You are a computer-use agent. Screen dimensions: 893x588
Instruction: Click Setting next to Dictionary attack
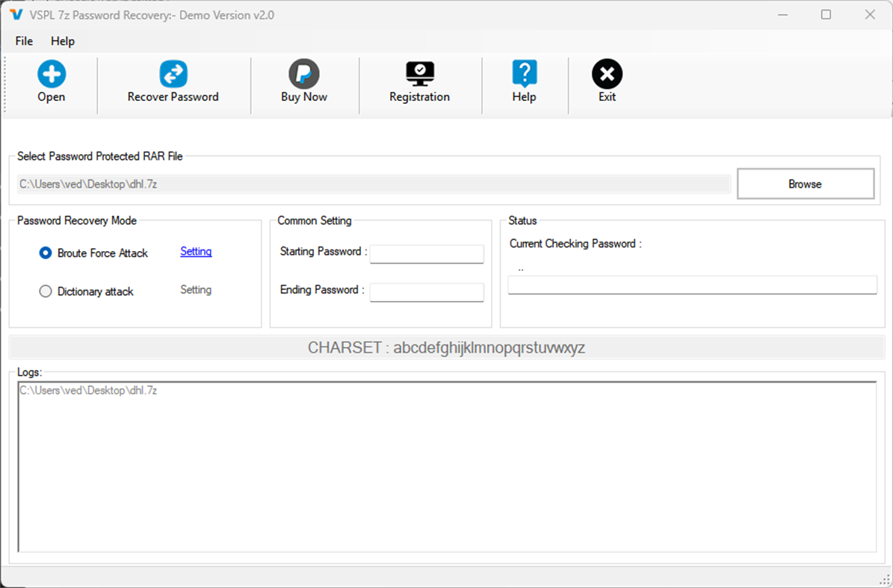195,290
